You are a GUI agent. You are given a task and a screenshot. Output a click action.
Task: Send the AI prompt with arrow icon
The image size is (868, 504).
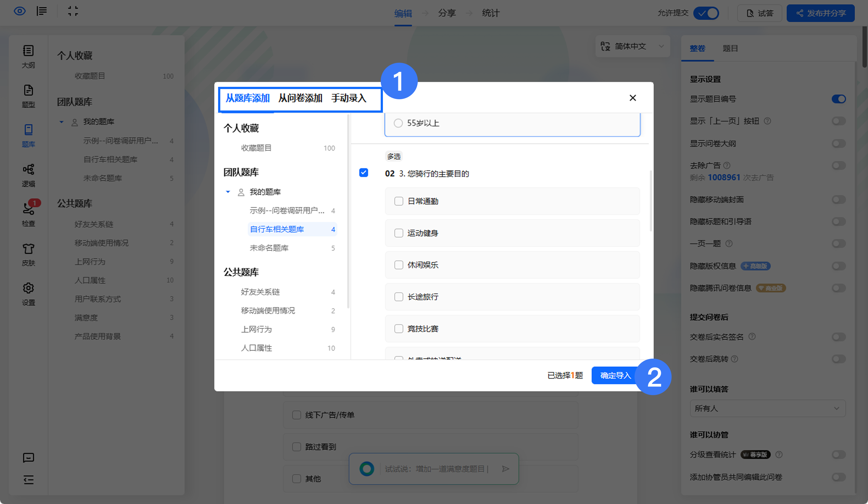point(505,469)
